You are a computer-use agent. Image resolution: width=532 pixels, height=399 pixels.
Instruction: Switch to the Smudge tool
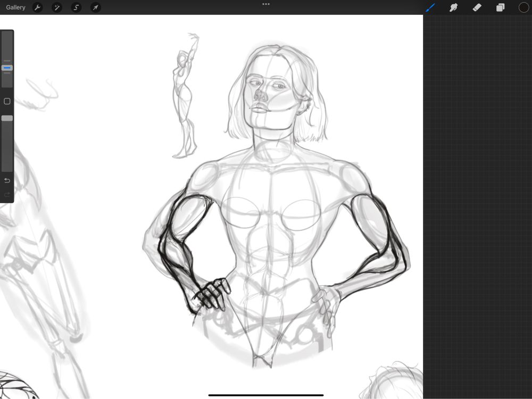click(x=454, y=7)
